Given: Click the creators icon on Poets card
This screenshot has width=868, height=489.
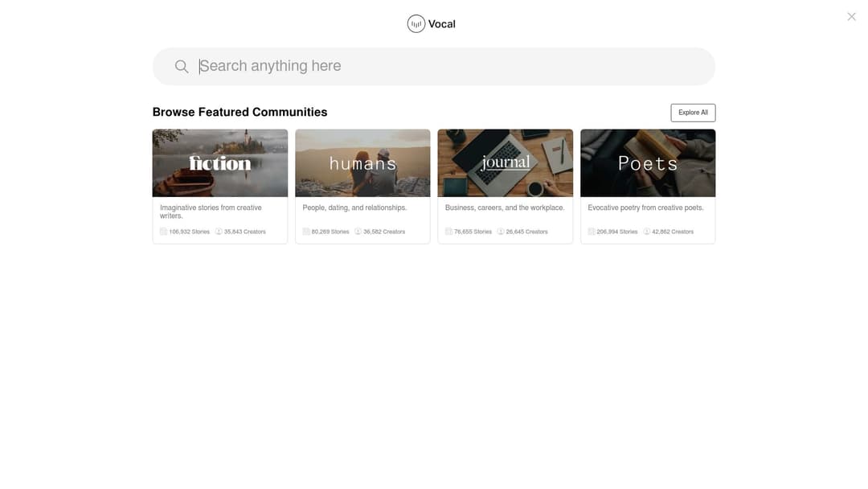Looking at the screenshot, I should [646, 232].
